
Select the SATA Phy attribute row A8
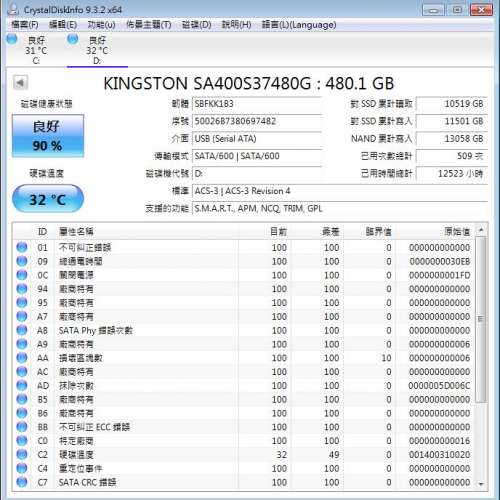(244, 330)
